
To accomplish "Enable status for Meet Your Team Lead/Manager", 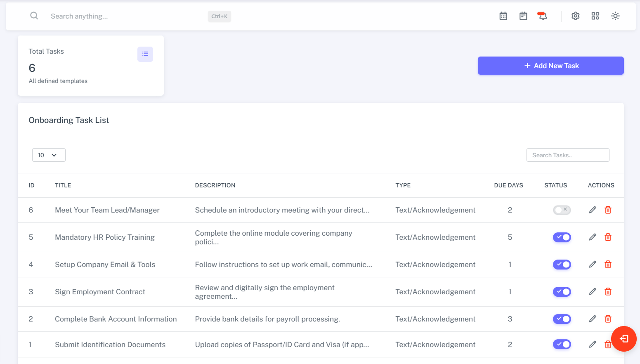I will (x=562, y=210).
